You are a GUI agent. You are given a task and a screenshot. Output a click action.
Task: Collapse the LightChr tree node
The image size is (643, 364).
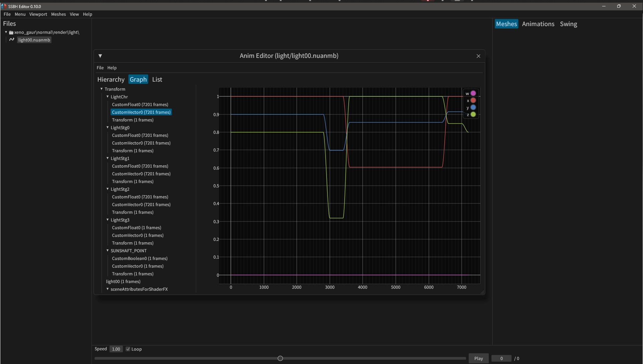coord(108,97)
